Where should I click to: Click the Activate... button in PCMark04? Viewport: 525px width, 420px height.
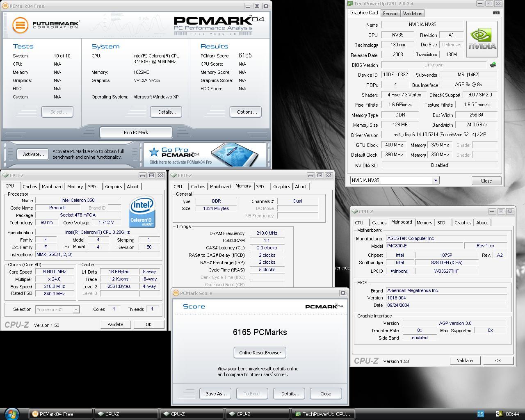click(x=34, y=154)
